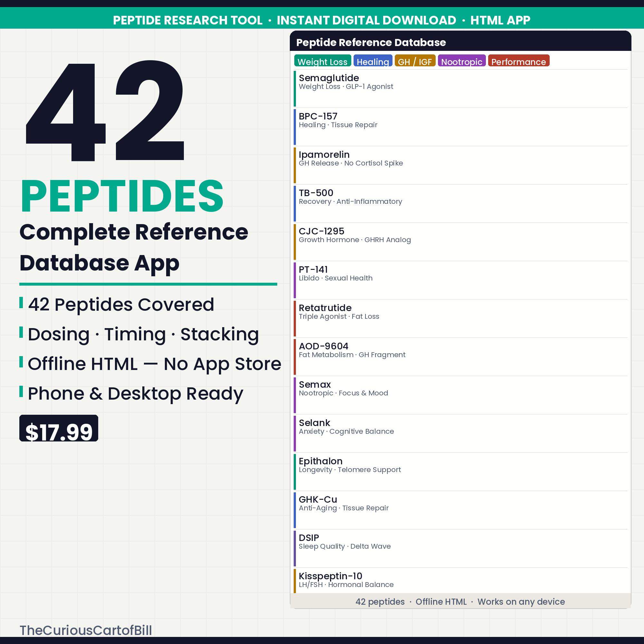Click "Fat Metabolism · GH Fragment" text
The width and height of the screenshot is (644, 644).
(352, 355)
